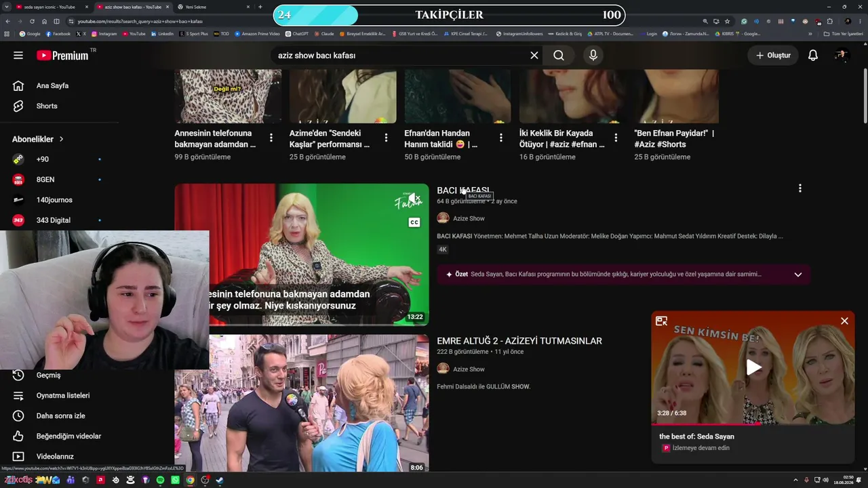
Task: Open a new browser tab
Action: (260, 7)
